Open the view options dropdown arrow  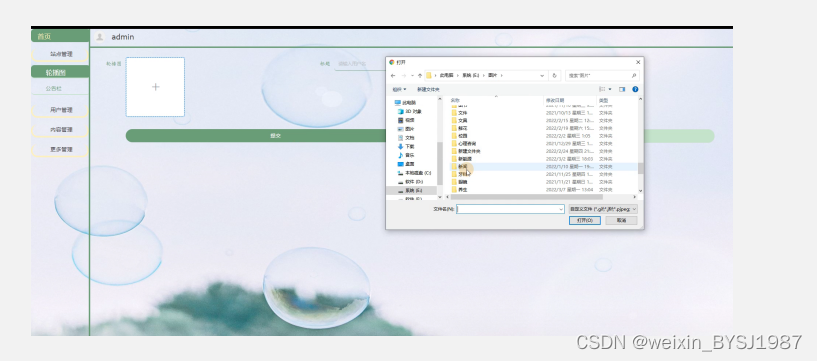(610, 90)
